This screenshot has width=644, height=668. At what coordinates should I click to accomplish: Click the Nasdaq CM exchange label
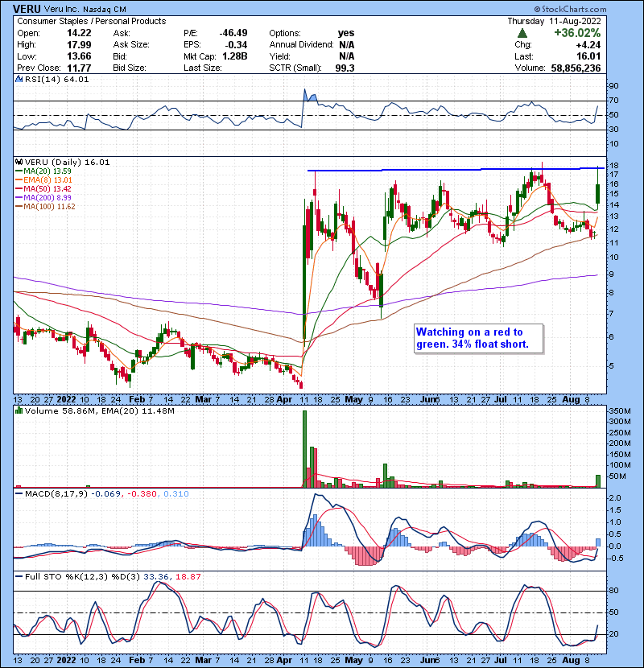pos(105,10)
